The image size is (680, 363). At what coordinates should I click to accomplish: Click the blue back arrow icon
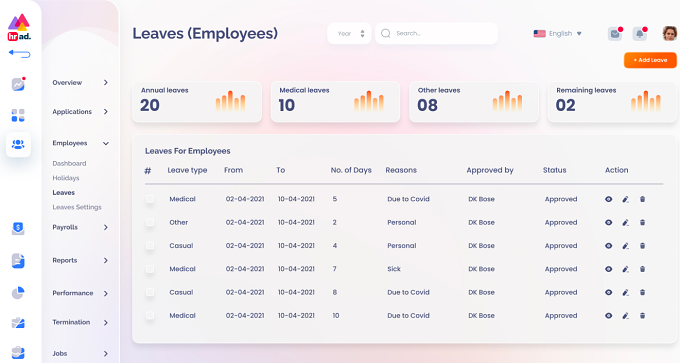(20, 54)
